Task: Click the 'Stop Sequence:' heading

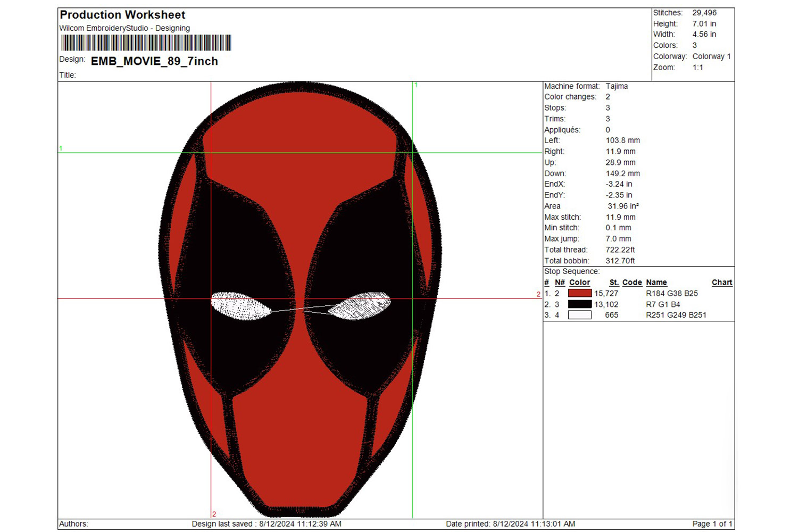Action: point(572,271)
